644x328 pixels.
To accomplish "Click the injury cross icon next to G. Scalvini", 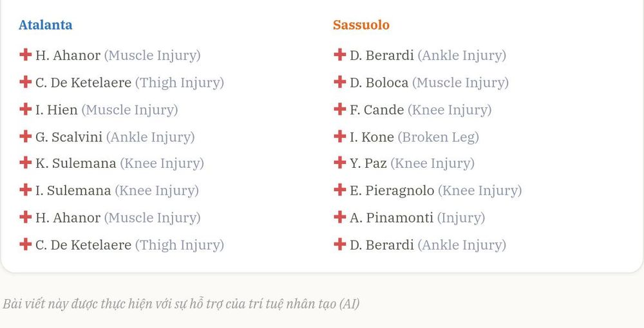I will pyautogui.click(x=26, y=136).
